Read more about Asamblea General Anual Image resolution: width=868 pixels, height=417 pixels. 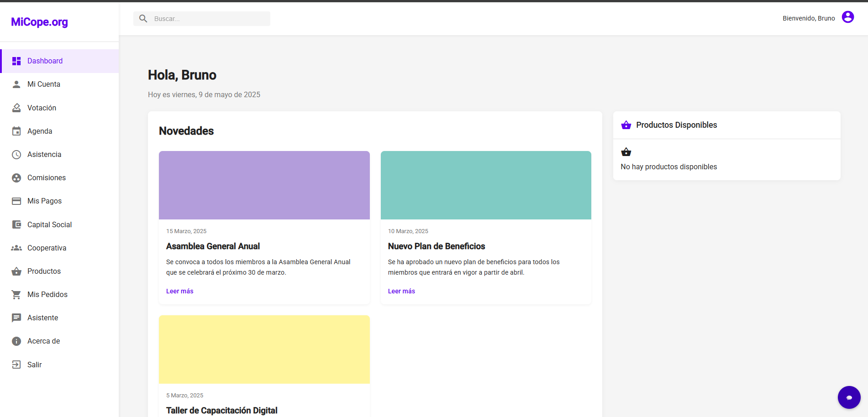click(x=179, y=291)
